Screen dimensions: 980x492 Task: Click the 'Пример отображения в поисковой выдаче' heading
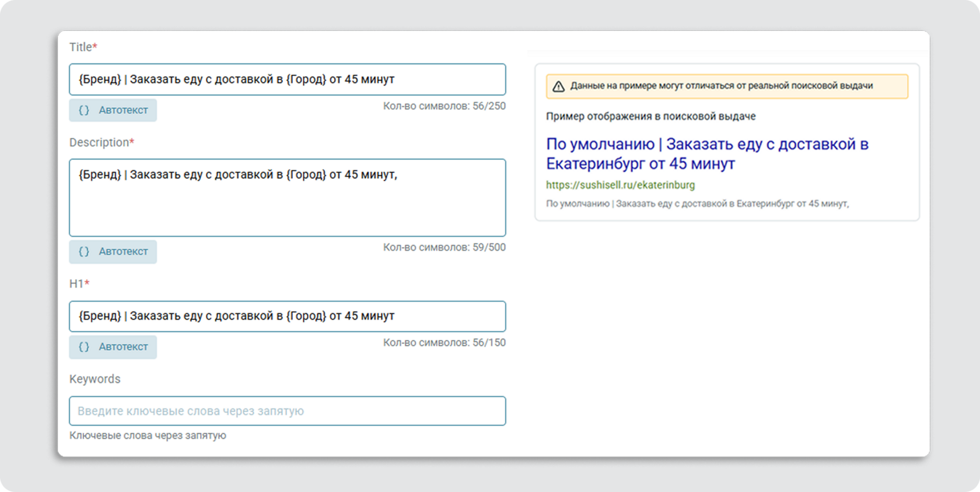pyautogui.click(x=650, y=116)
